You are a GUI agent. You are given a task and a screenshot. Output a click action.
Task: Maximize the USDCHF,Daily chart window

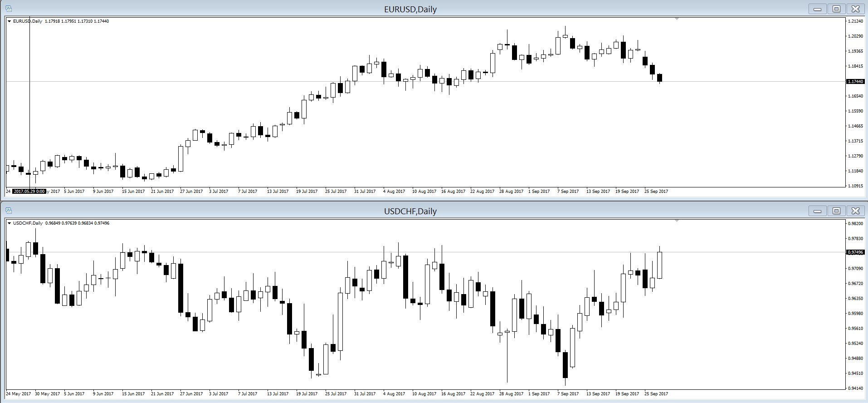pyautogui.click(x=836, y=211)
